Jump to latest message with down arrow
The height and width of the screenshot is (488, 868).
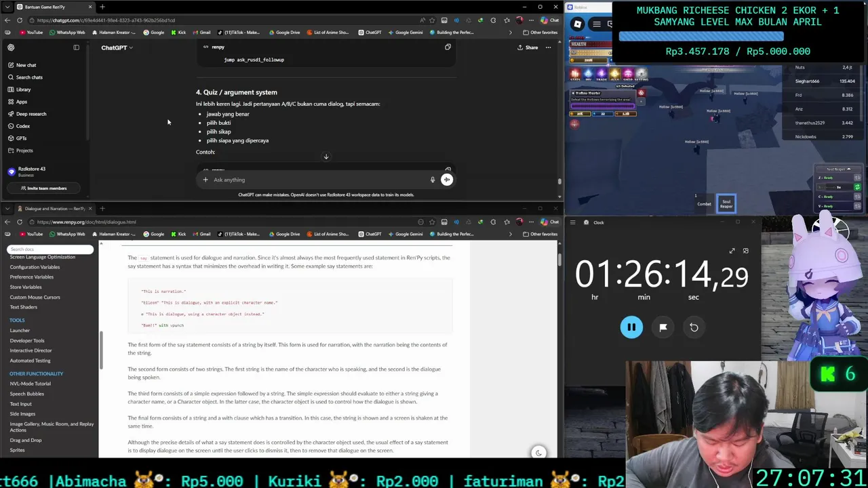coord(325,157)
